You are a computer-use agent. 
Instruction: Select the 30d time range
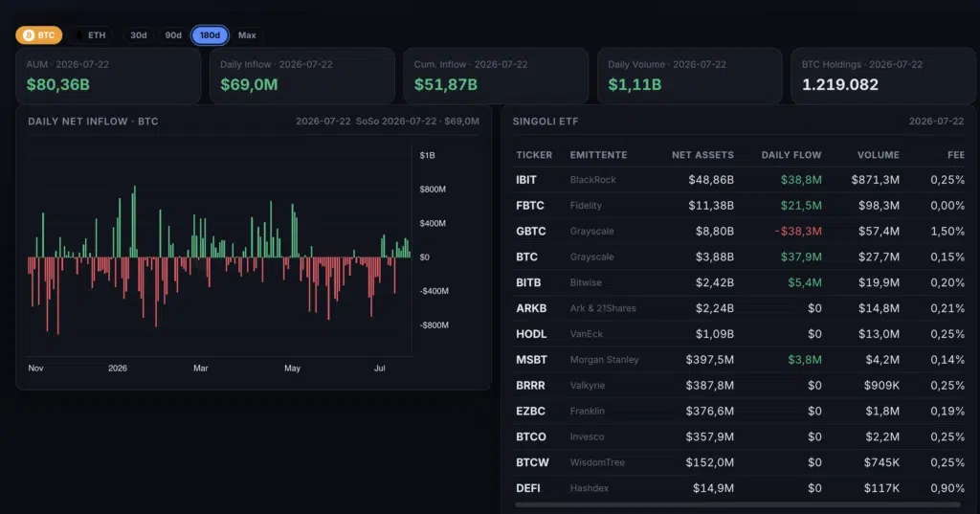[139, 35]
